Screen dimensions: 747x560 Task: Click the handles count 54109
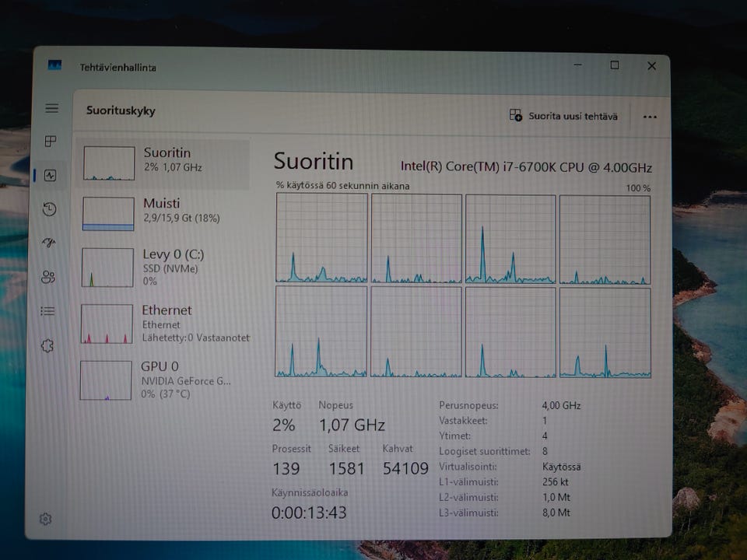pos(405,468)
